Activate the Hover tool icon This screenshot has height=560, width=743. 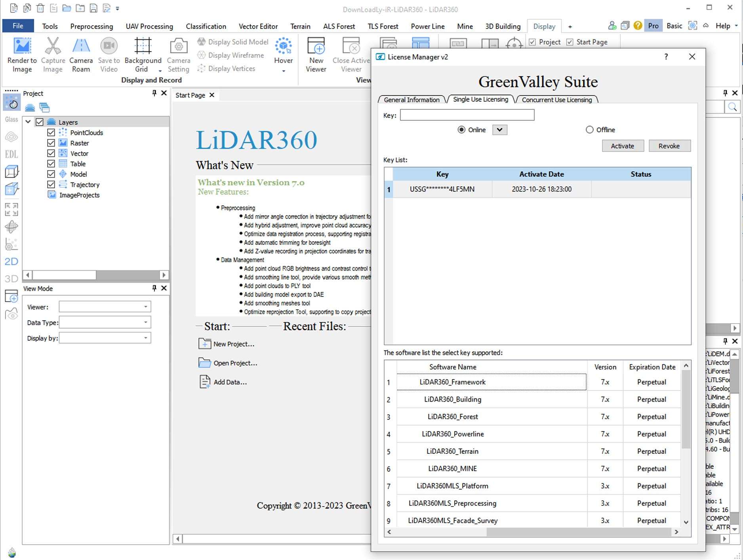tap(283, 46)
